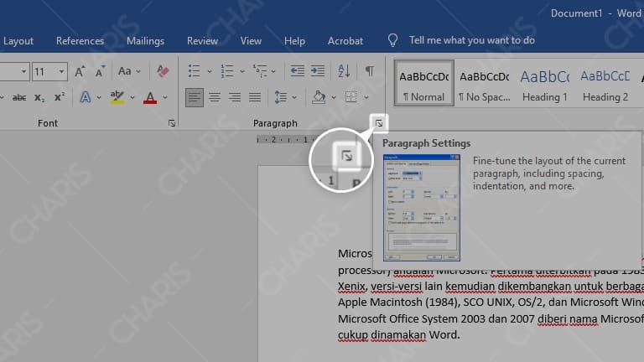This screenshot has width=644, height=362.
Task: Click Increase Indent icon
Action: tap(318, 71)
